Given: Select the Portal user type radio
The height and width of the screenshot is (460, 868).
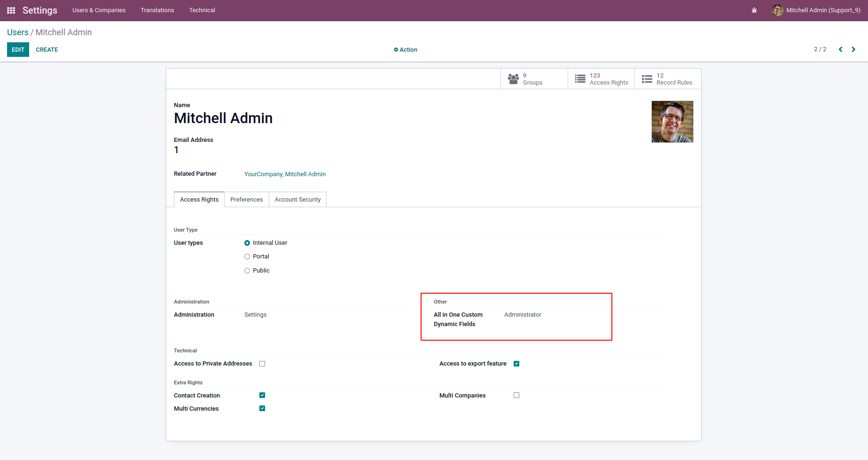Looking at the screenshot, I should point(247,257).
